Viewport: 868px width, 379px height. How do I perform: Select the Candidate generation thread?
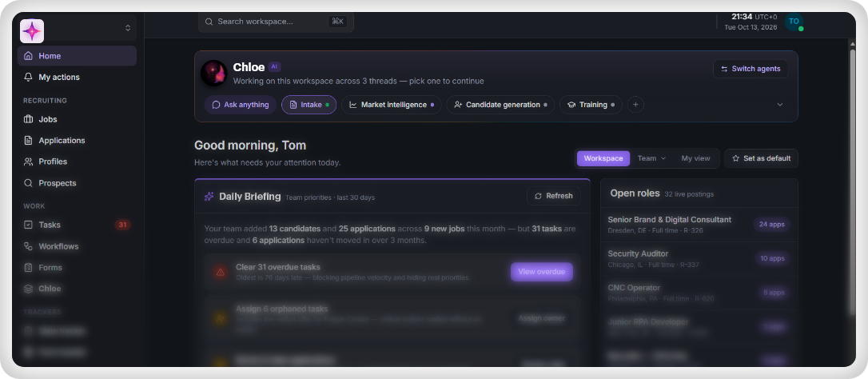[x=500, y=105]
